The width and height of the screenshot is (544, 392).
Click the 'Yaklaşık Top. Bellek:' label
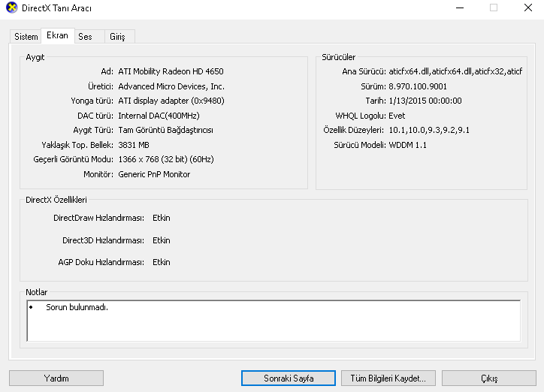click(77, 145)
